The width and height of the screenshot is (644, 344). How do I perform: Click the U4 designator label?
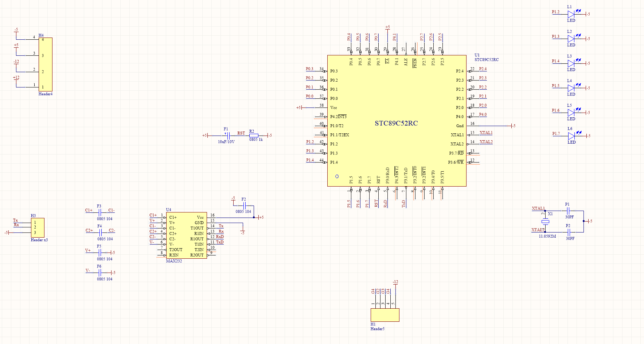pyautogui.click(x=168, y=210)
